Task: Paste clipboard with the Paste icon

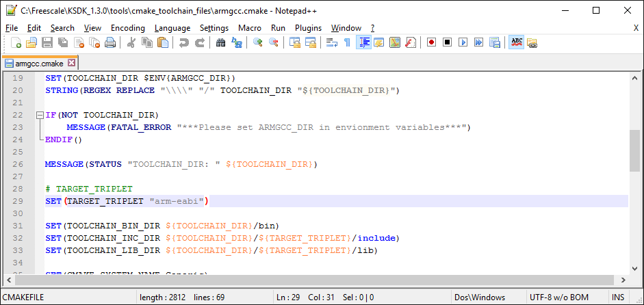Action: [x=163, y=42]
